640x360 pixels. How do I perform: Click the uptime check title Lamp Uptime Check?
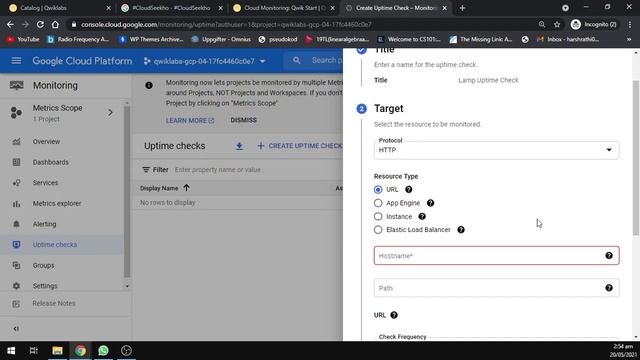tap(488, 80)
